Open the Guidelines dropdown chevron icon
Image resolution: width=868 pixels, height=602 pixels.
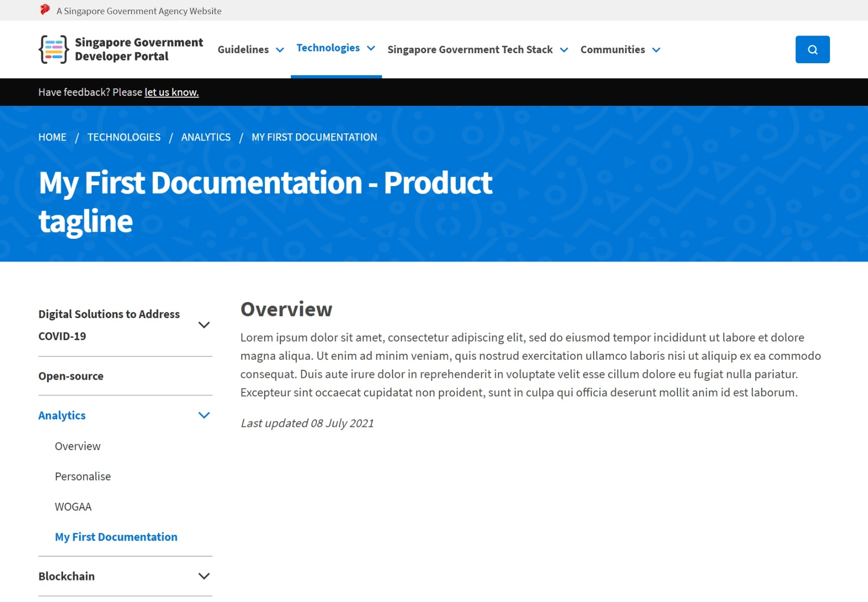point(279,50)
